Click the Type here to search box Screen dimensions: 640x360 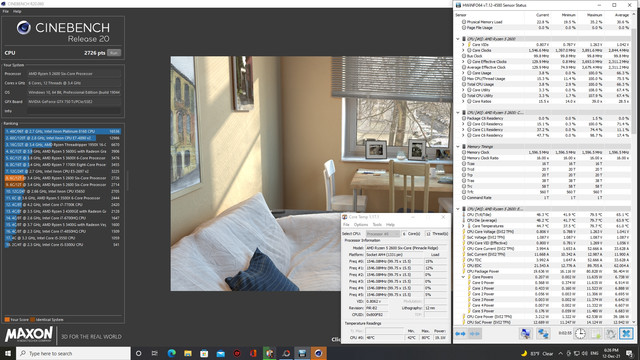pos(73,353)
